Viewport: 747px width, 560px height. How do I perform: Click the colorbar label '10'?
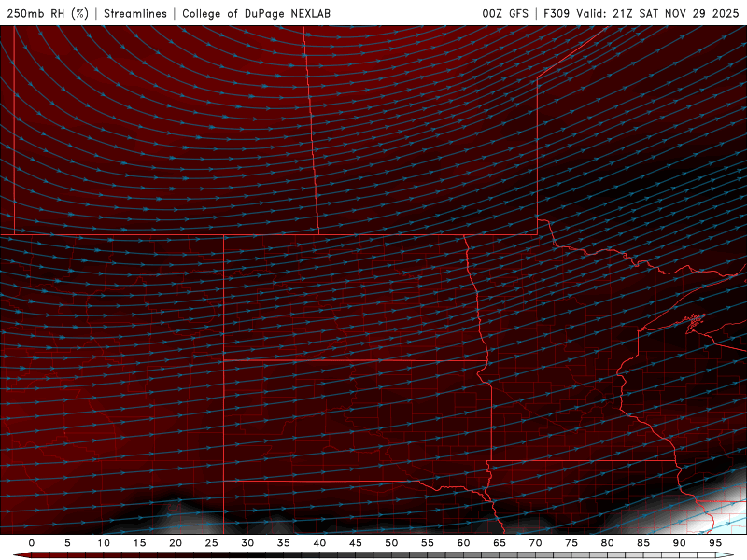104,543
